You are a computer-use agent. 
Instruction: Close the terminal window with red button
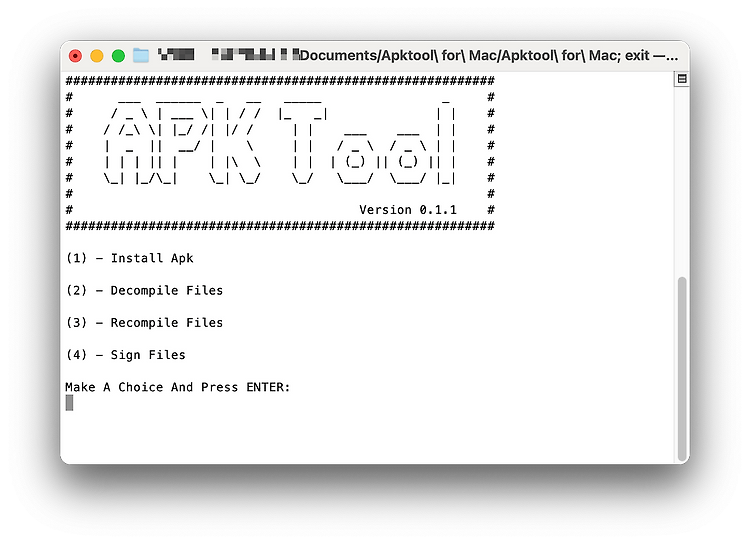[x=75, y=56]
